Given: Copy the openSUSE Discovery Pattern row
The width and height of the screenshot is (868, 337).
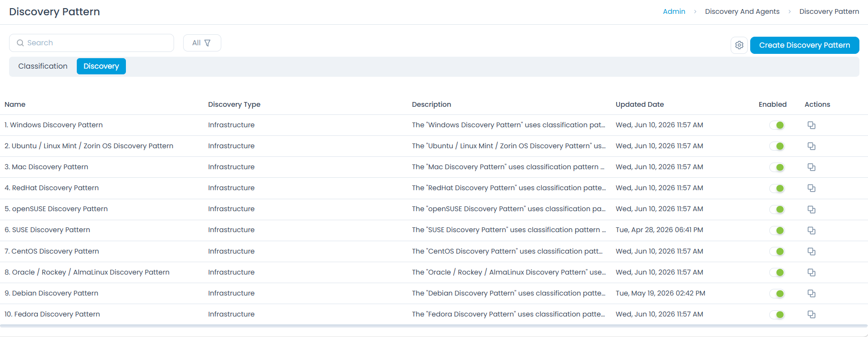Looking at the screenshot, I should 811,209.
